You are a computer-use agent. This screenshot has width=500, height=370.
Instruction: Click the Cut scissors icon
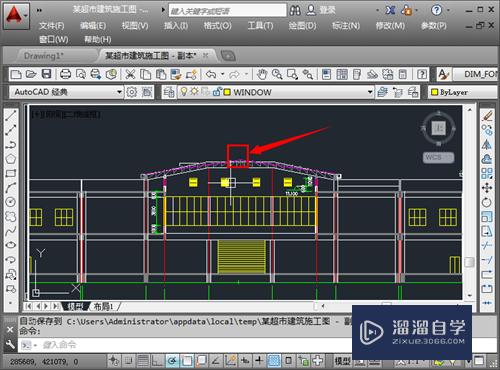point(130,74)
